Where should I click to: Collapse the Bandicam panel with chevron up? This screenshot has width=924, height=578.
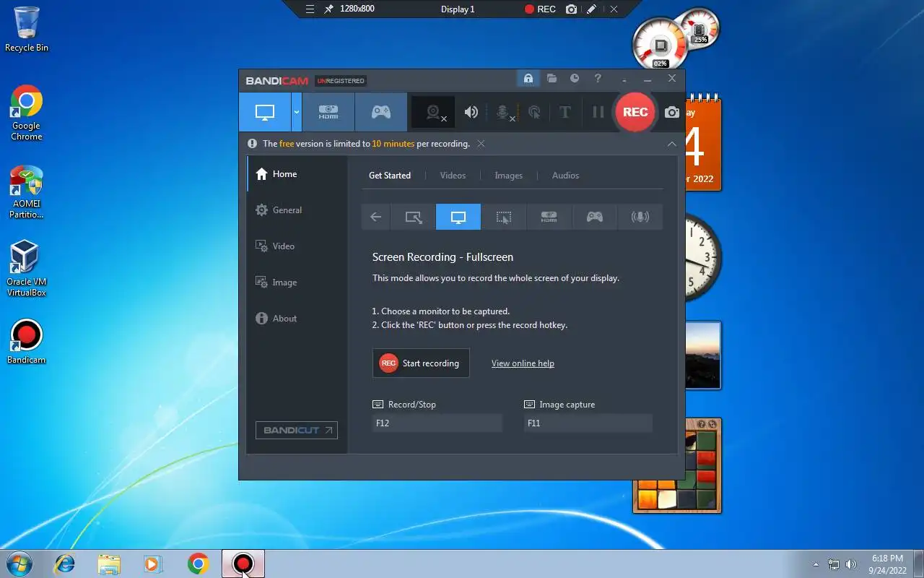click(672, 144)
